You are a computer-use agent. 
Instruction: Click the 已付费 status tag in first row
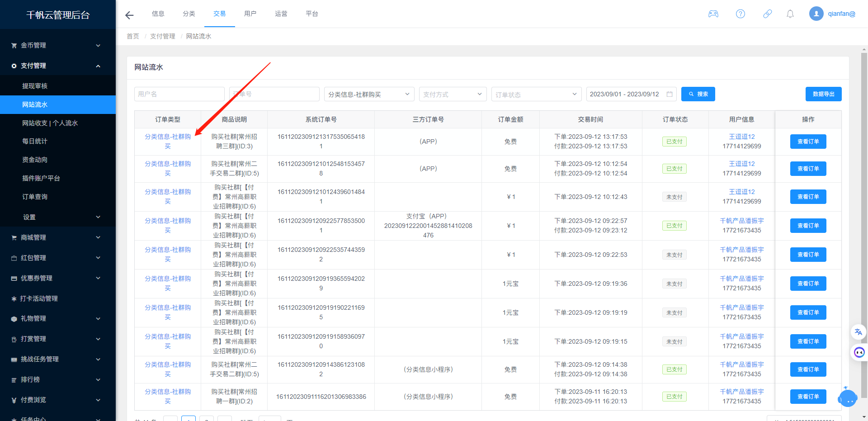pos(675,142)
